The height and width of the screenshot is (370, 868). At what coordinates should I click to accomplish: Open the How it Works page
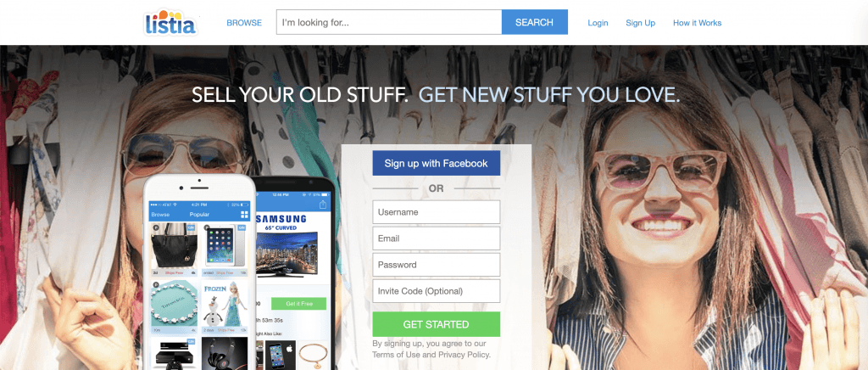point(697,23)
